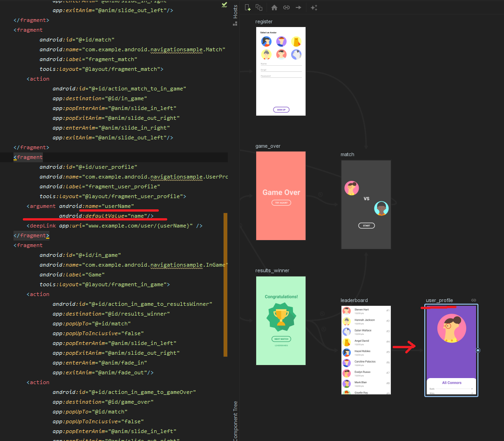Select the game_over destination thumbnail
Screen dimensions: 504x441
click(x=280, y=196)
